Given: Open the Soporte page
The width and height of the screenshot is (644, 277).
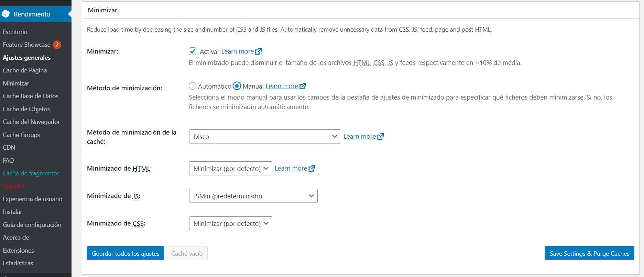Looking at the screenshot, I should coord(13,186).
